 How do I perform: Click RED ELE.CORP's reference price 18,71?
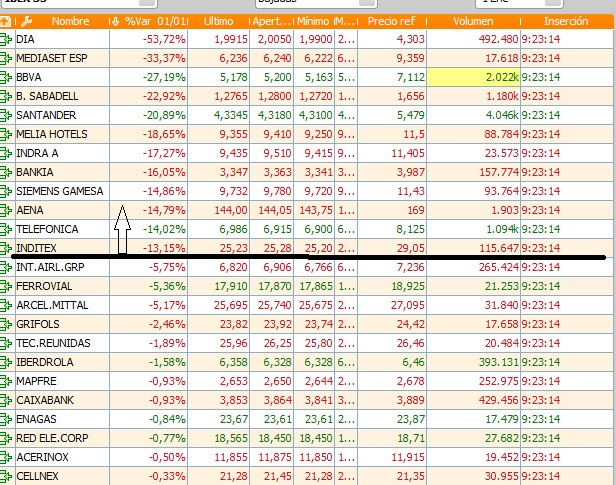[x=411, y=438]
